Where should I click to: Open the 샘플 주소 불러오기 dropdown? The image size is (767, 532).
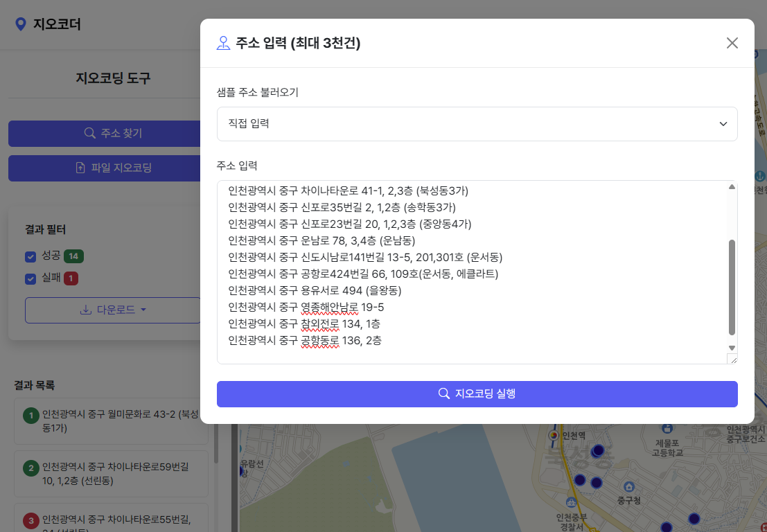point(477,124)
